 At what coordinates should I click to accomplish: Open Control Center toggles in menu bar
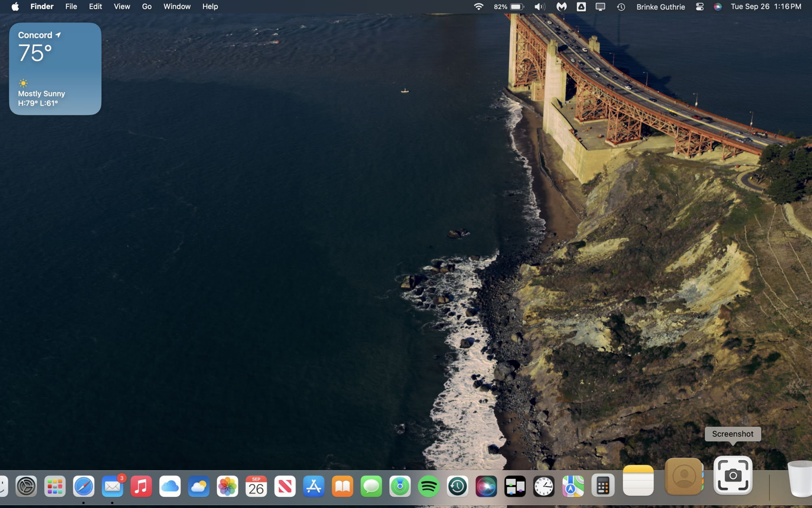(x=700, y=7)
